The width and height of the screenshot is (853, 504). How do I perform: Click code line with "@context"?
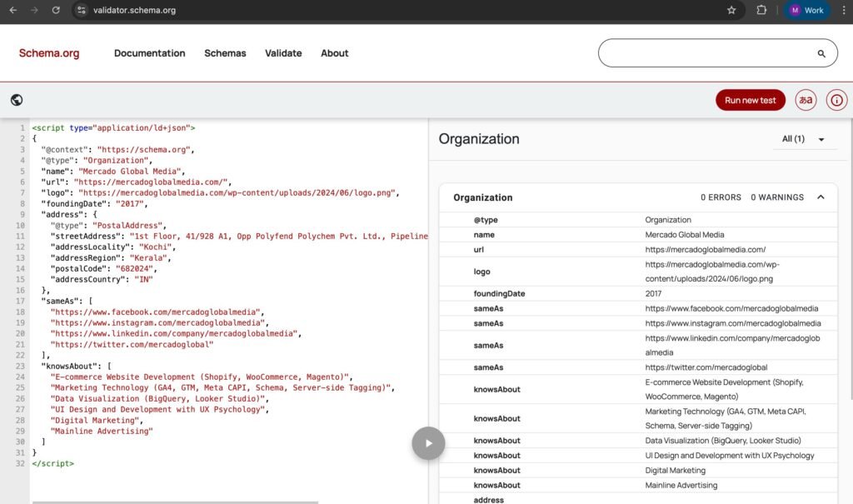coord(117,150)
